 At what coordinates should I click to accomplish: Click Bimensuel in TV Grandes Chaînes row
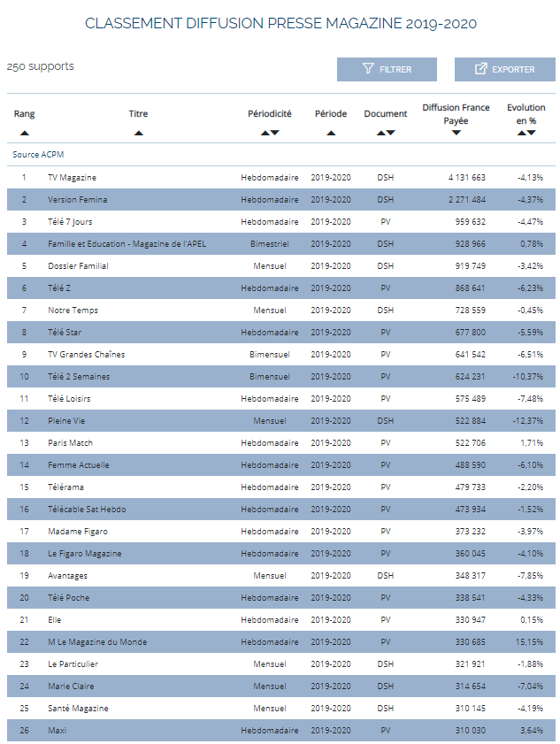point(270,355)
